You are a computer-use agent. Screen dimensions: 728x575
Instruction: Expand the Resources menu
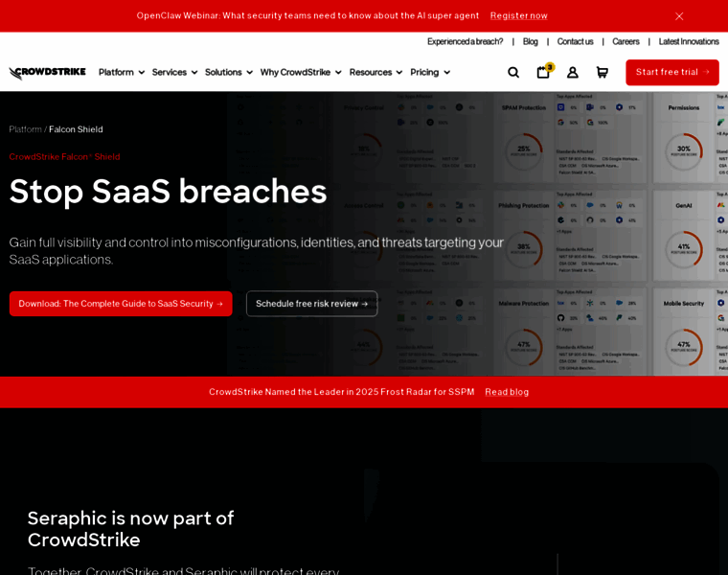(x=375, y=73)
